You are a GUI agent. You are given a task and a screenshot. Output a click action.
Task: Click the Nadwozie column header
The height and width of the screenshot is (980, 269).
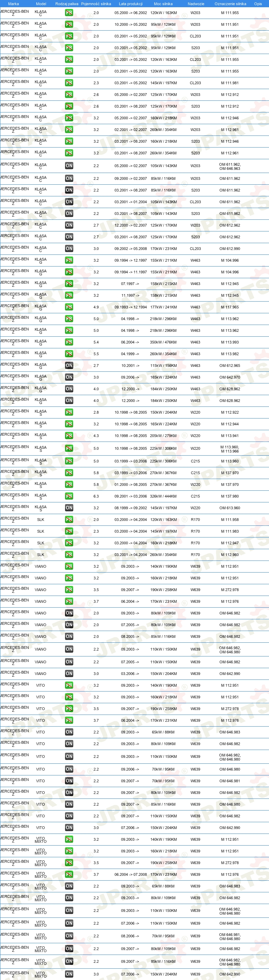[x=196, y=4]
